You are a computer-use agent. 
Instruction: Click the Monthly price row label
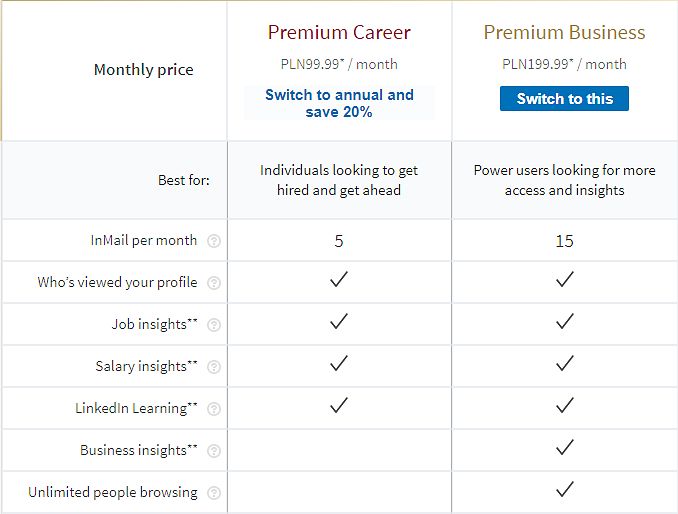(143, 70)
